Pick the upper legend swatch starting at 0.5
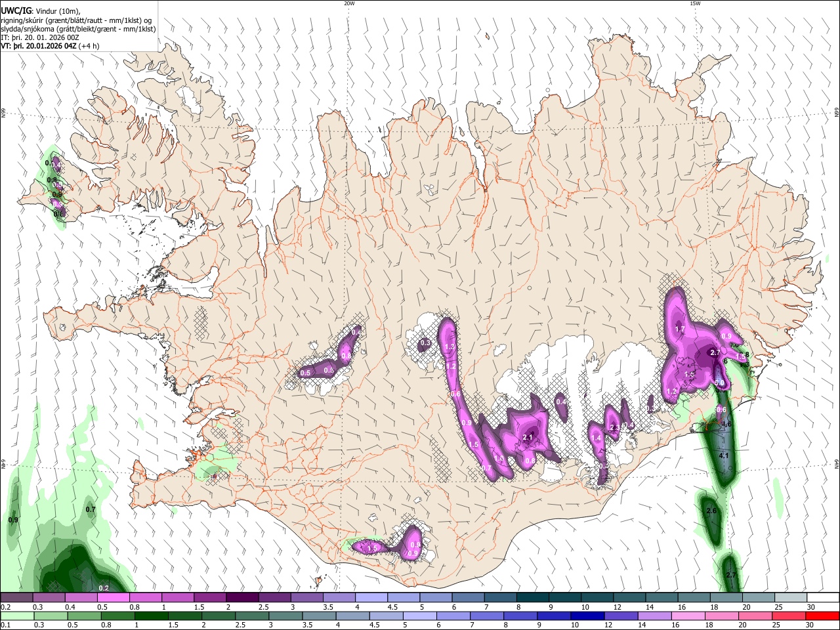Screen dimensions: 840x630 [114, 598]
